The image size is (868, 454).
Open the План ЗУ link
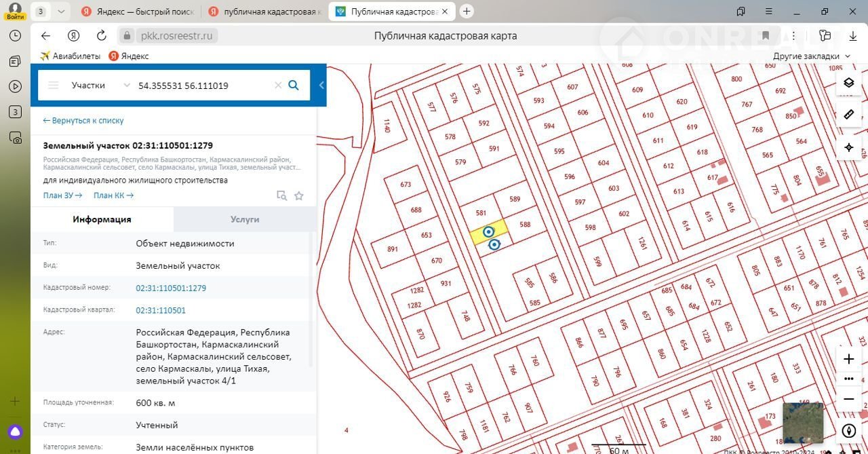(62, 195)
